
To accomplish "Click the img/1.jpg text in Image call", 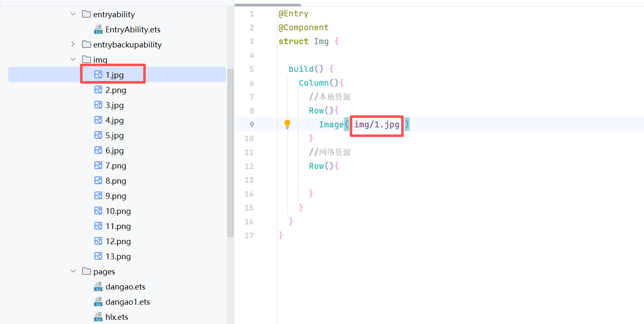I will pyautogui.click(x=376, y=124).
